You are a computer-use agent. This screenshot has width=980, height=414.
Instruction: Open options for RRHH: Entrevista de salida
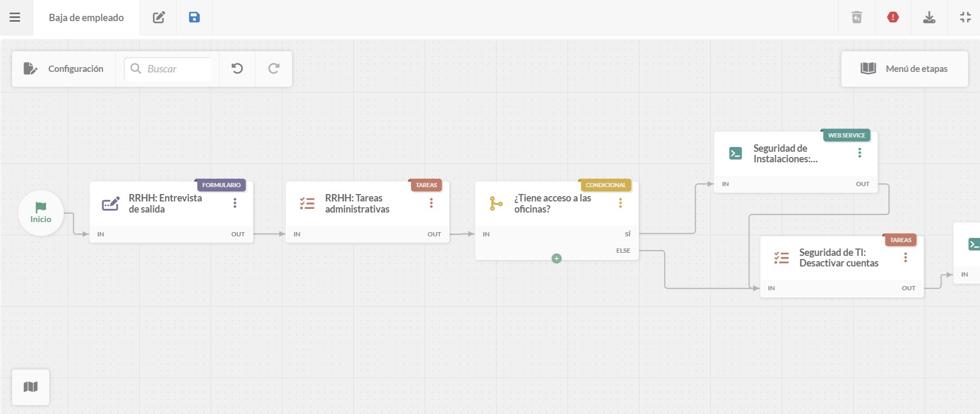[x=235, y=203]
